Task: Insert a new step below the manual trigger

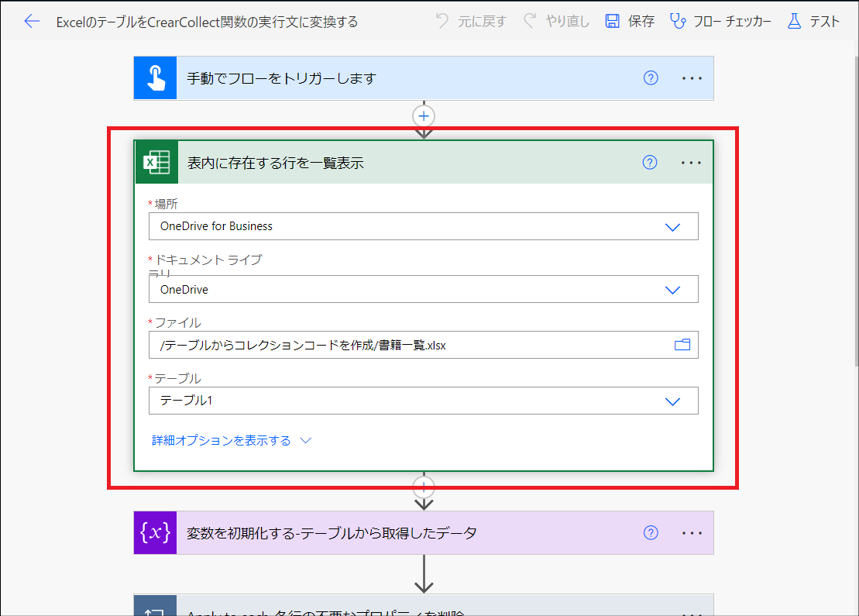Action: click(x=424, y=116)
